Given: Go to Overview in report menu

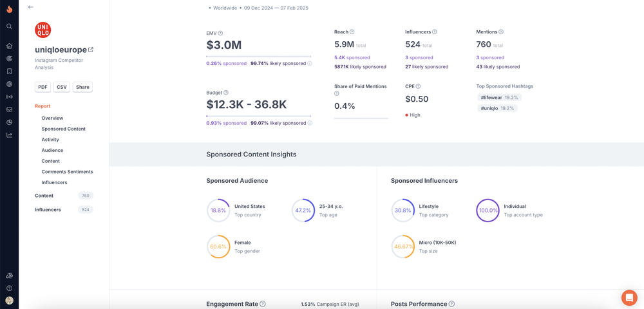Looking at the screenshot, I should (x=53, y=118).
